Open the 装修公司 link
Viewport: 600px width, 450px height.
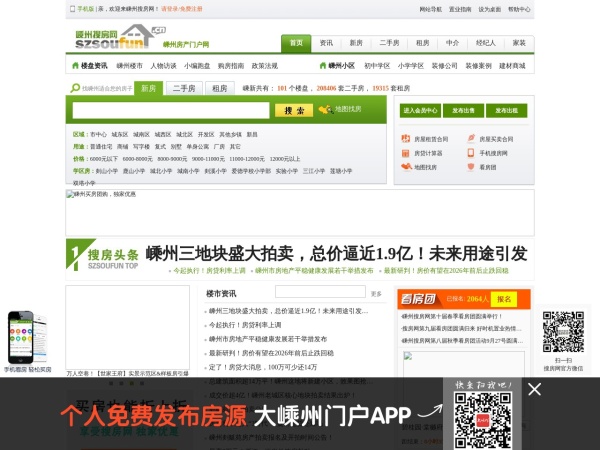pyautogui.click(x=444, y=66)
